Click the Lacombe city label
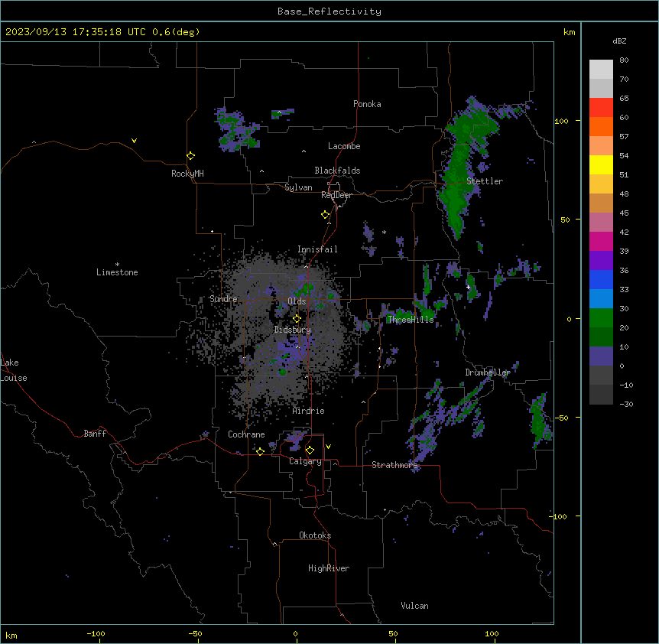Viewport: 659px width, 644px height. [344, 146]
